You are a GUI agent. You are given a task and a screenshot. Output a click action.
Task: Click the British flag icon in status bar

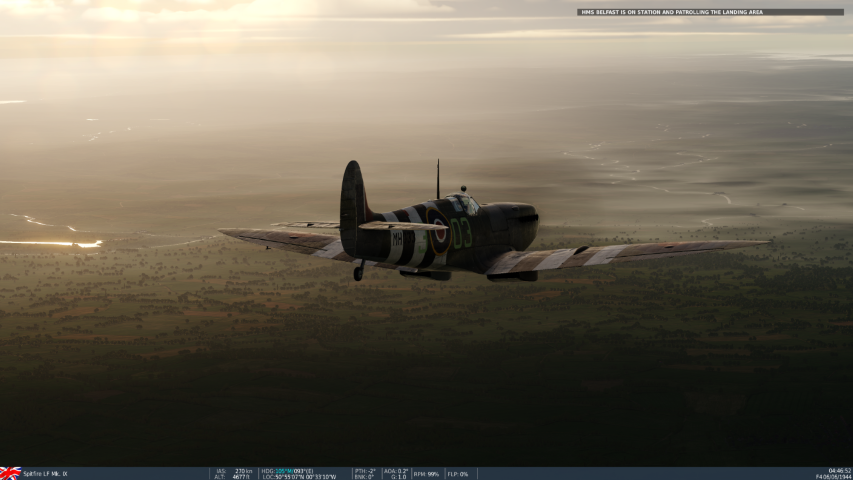[x=10, y=473]
